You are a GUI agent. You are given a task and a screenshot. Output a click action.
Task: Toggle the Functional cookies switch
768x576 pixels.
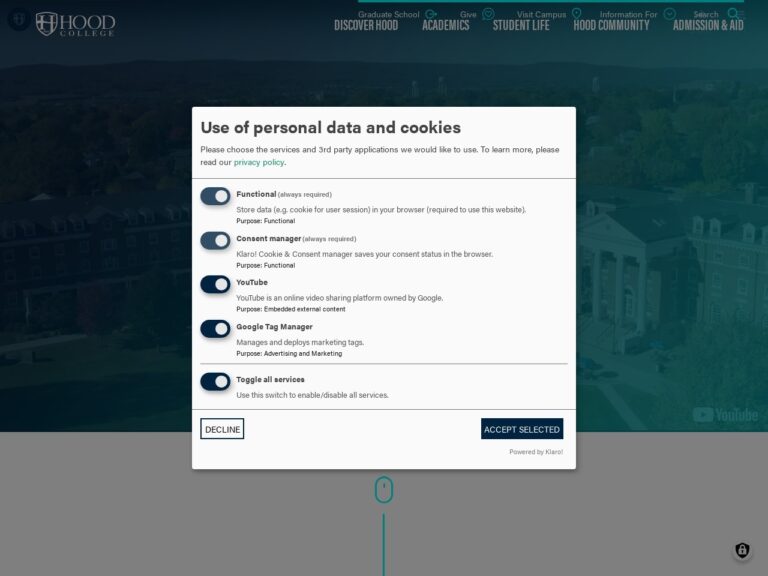[x=215, y=196]
